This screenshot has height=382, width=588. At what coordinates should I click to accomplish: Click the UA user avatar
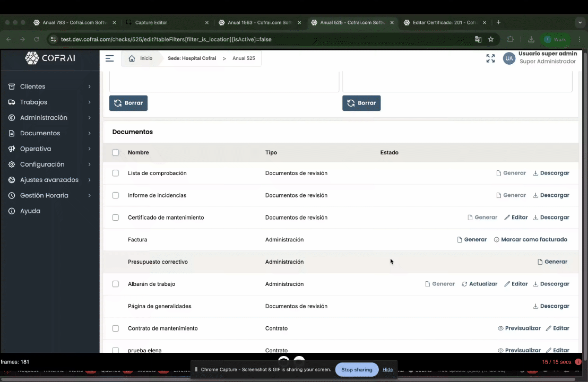point(509,58)
